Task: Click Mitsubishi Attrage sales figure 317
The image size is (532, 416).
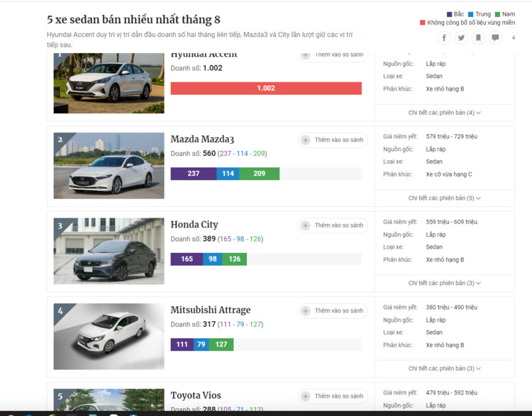Action: click(209, 325)
